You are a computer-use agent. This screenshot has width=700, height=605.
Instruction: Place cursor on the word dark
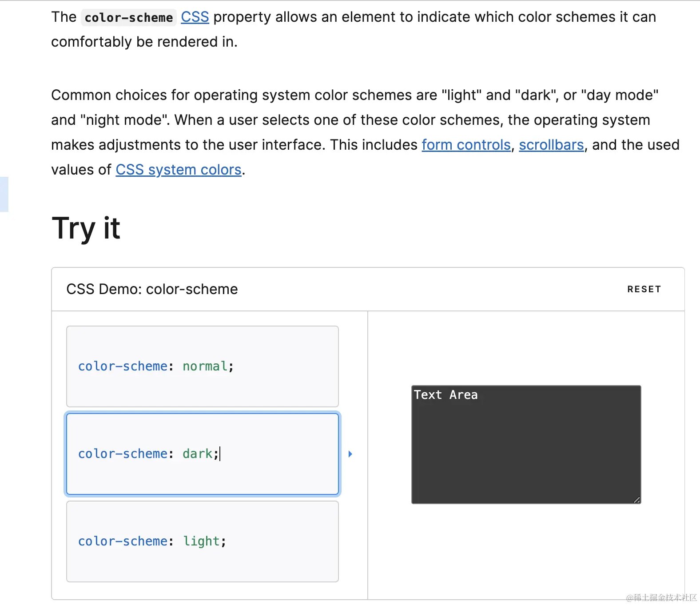pos(197,454)
